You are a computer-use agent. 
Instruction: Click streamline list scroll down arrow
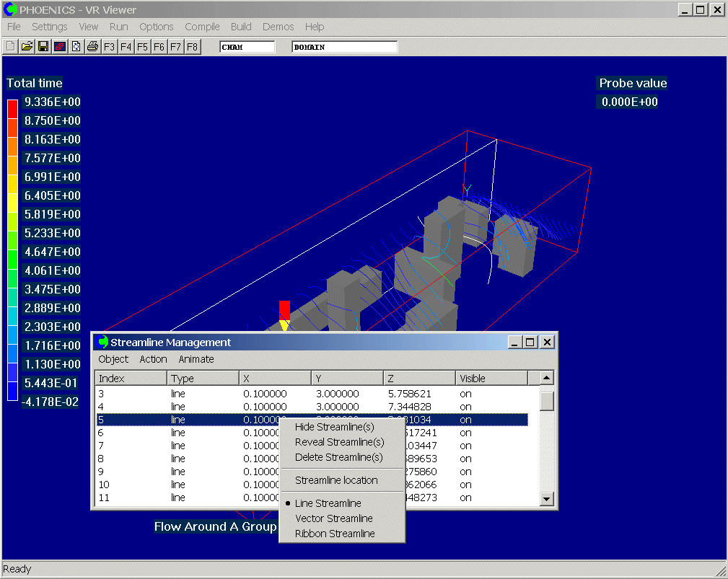pyautogui.click(x=547, y=499)
